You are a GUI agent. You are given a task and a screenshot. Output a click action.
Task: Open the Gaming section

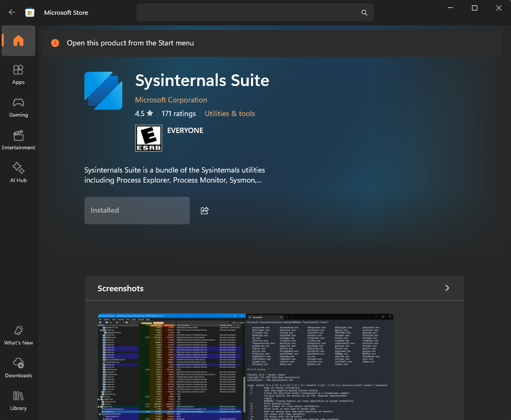pos(18,107)
